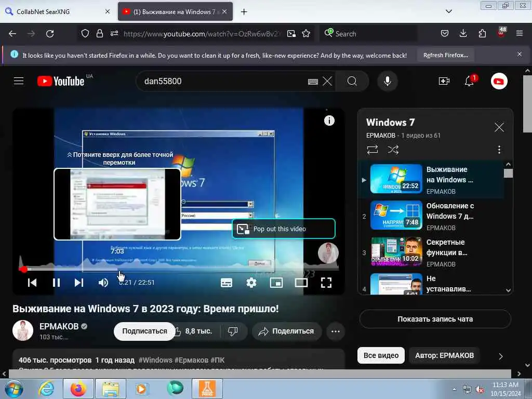Close the YouTube browser tab
Viewport: 532px width, 399px height.
coord(224,11)
